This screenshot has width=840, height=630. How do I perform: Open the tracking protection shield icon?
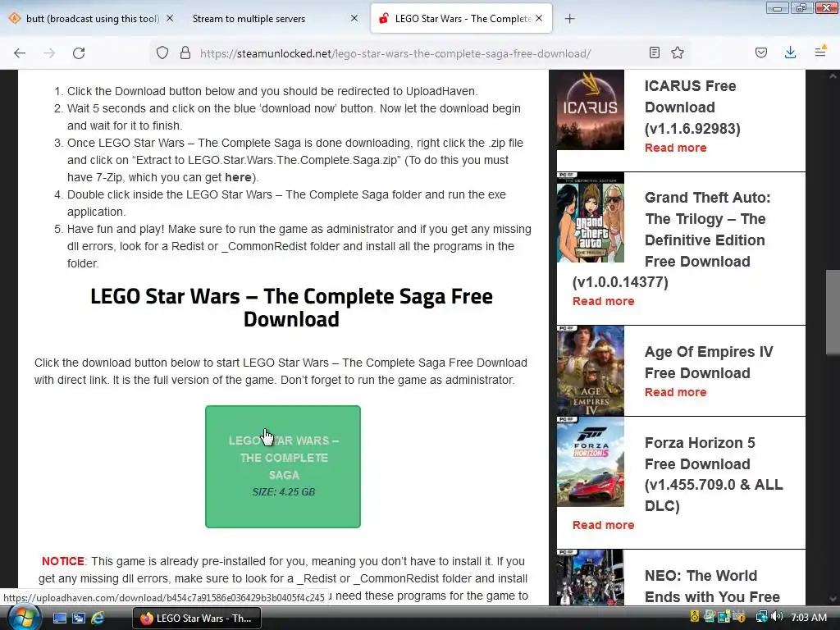tap(162, 53)
